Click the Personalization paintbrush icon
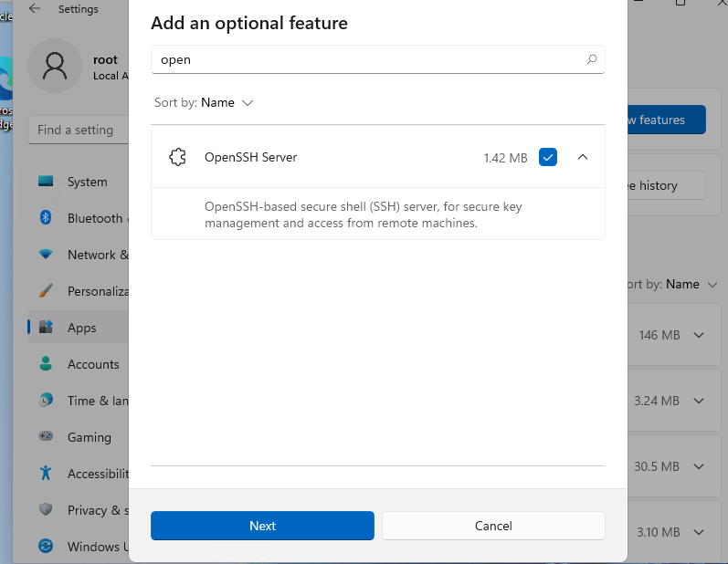The height and width of the screenshot is (564, 728). coord(46,290)
